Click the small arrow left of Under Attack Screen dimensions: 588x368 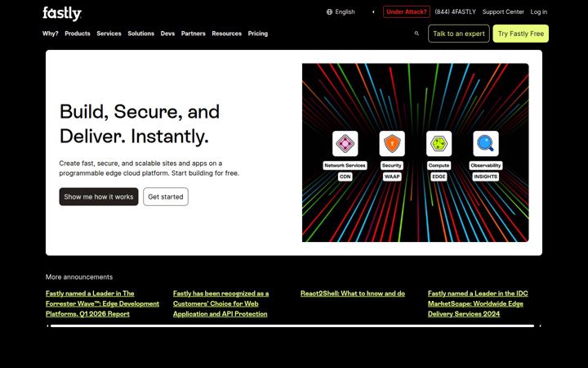click(373, 12)
